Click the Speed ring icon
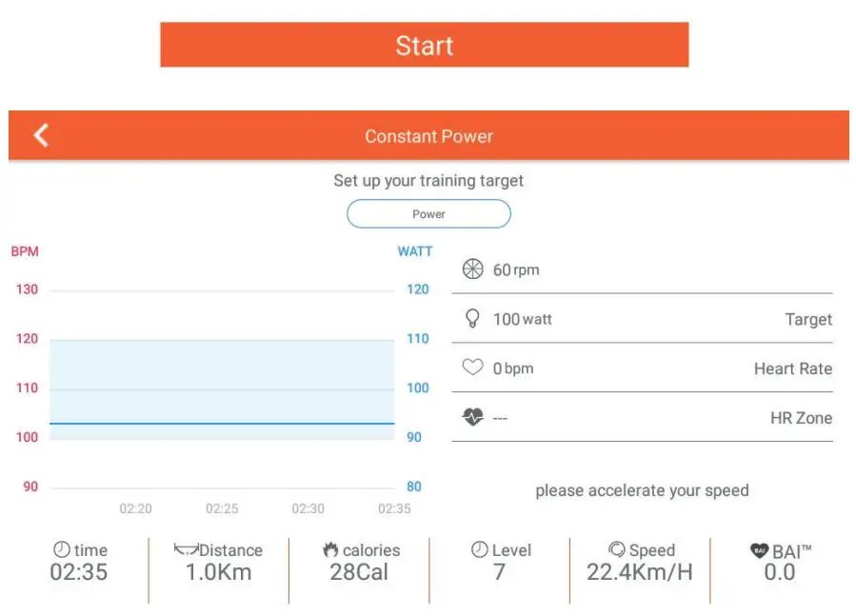Screen dimensions: 856x616 pyautogui.click(x=617, y=550)
